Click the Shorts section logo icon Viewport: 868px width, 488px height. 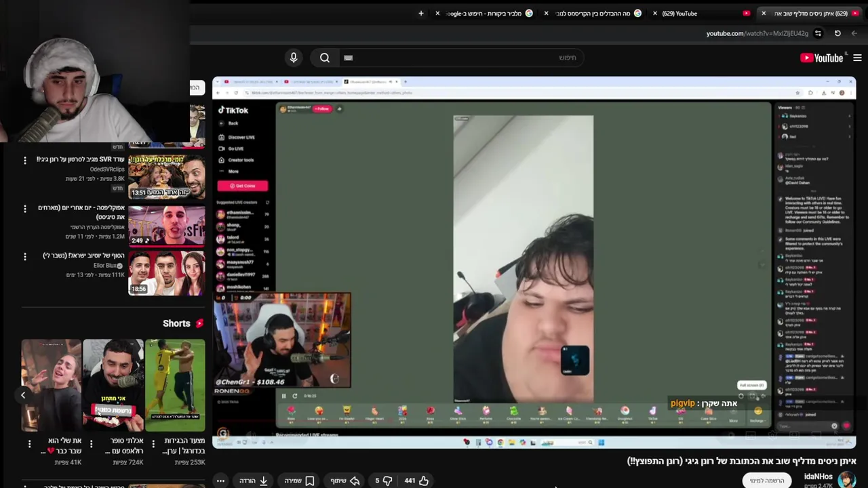coord(199,323)
